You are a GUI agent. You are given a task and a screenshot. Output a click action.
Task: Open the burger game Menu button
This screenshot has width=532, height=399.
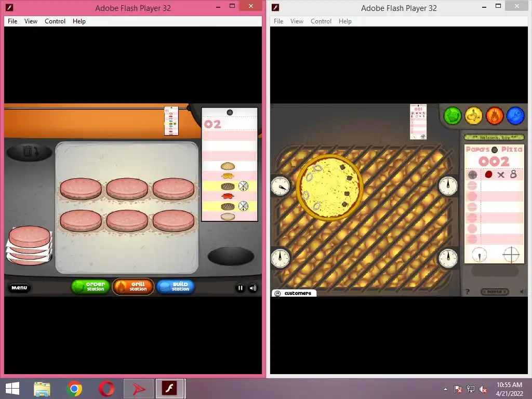(19, 288)
